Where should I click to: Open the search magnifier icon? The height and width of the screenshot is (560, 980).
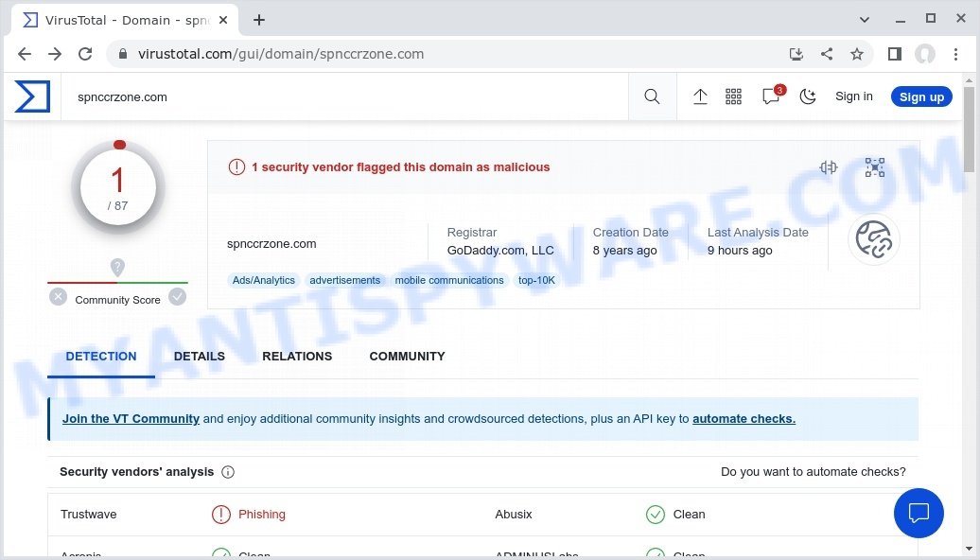tap(652, 96)
